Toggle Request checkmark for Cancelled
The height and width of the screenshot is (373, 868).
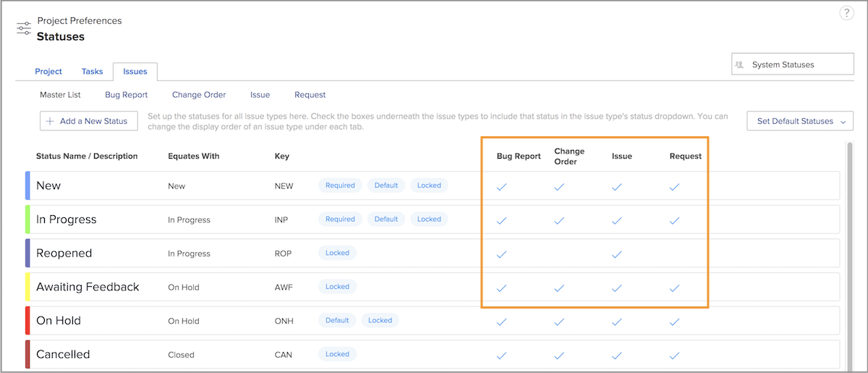(674, 356)
